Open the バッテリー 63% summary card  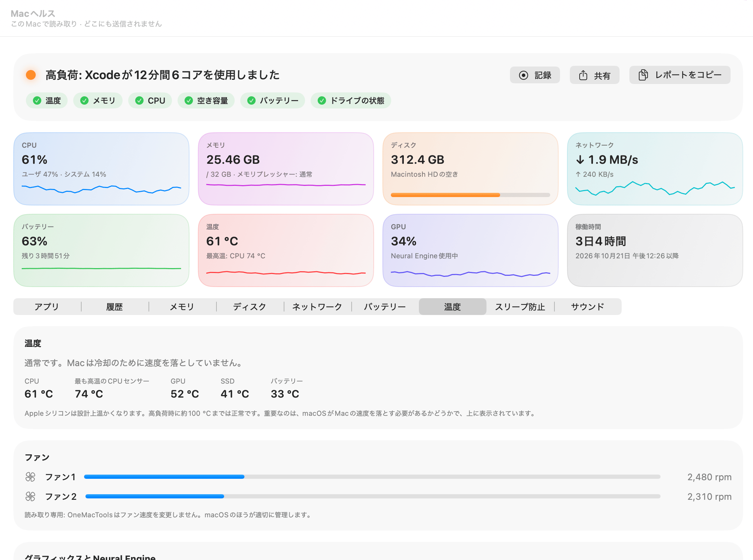click(101, 250)
